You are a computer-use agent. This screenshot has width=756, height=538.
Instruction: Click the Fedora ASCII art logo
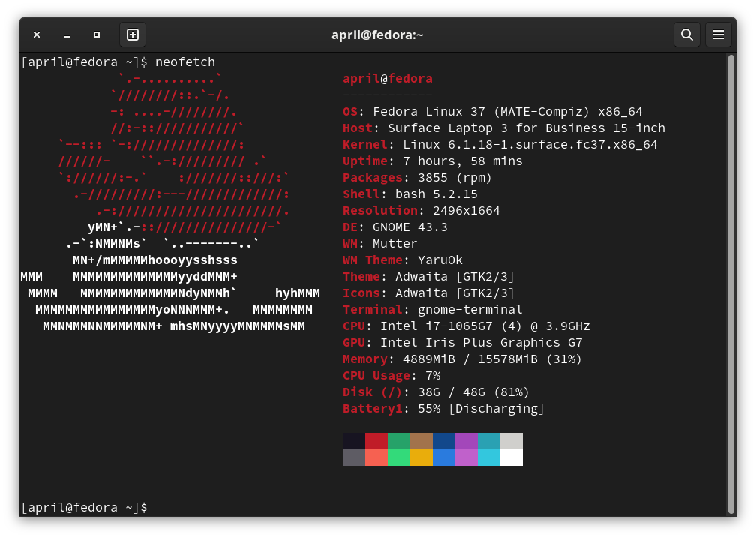pos(170,203)
